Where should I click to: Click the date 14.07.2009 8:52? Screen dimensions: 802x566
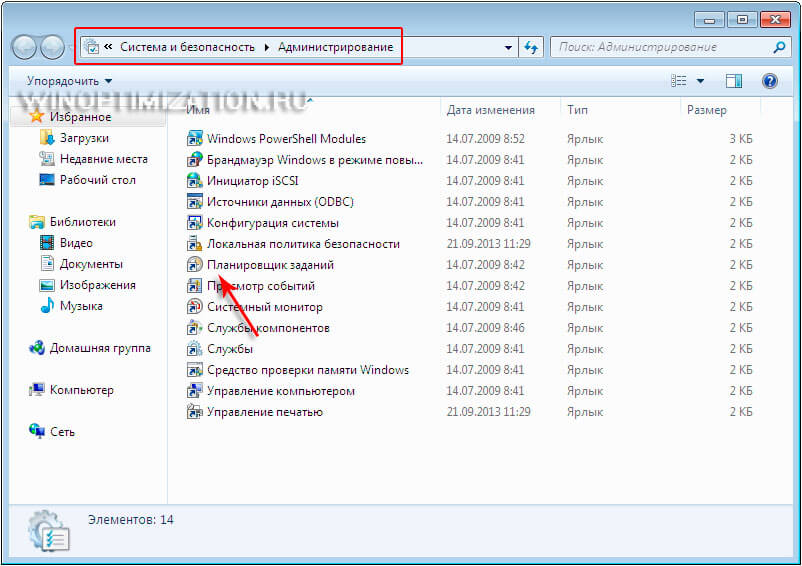coord(485,139)
